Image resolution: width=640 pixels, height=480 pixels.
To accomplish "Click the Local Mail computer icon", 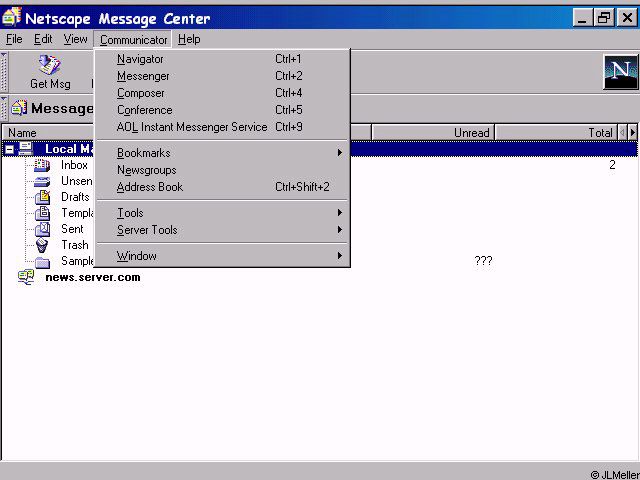I will [x=26, y=149].
